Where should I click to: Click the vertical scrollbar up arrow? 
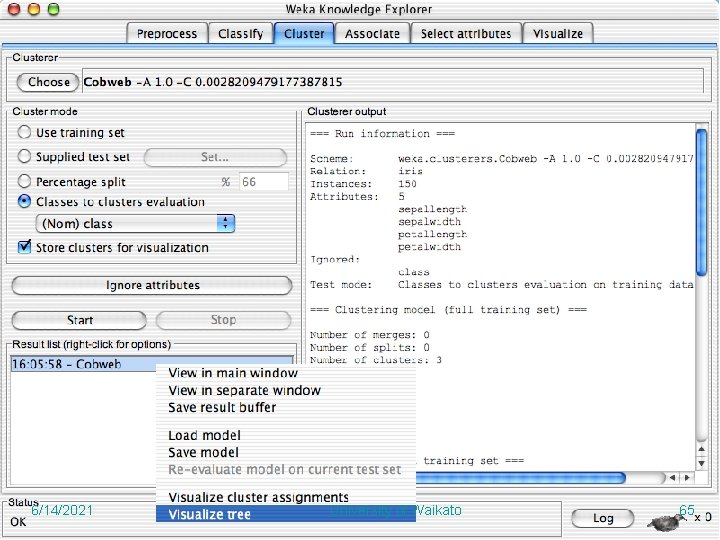pyautogui.click(x=701, y=449)
